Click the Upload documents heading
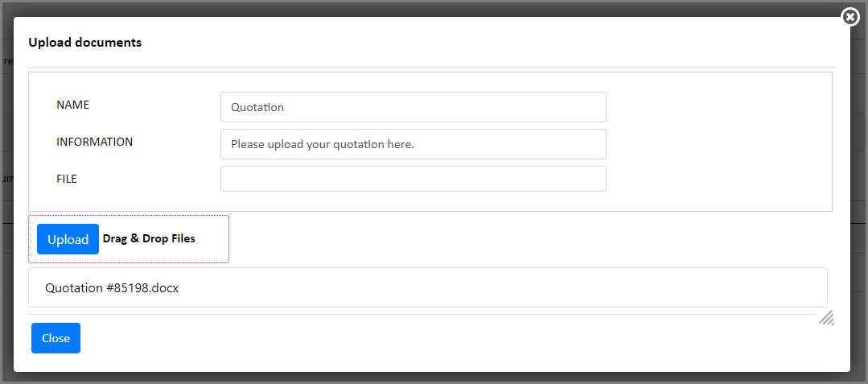The width and height of the screenshot is (868, 384). point(85,43)
